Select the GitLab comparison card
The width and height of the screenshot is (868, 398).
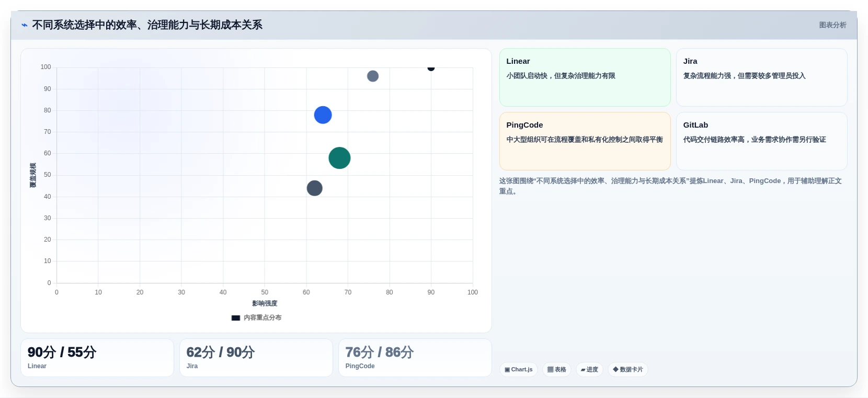(761, 141)
